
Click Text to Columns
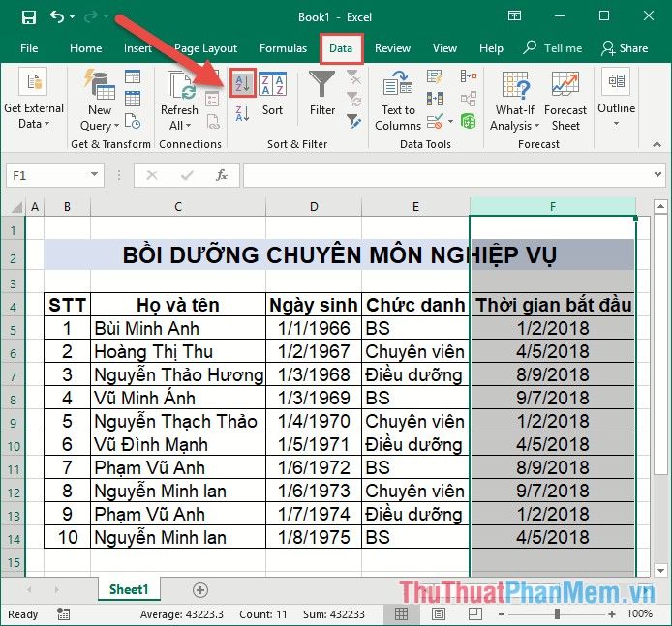398,101
